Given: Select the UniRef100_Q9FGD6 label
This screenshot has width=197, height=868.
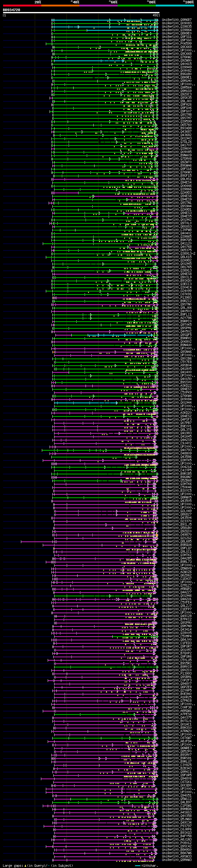Looking at the screenshot, I should (176, 108).
